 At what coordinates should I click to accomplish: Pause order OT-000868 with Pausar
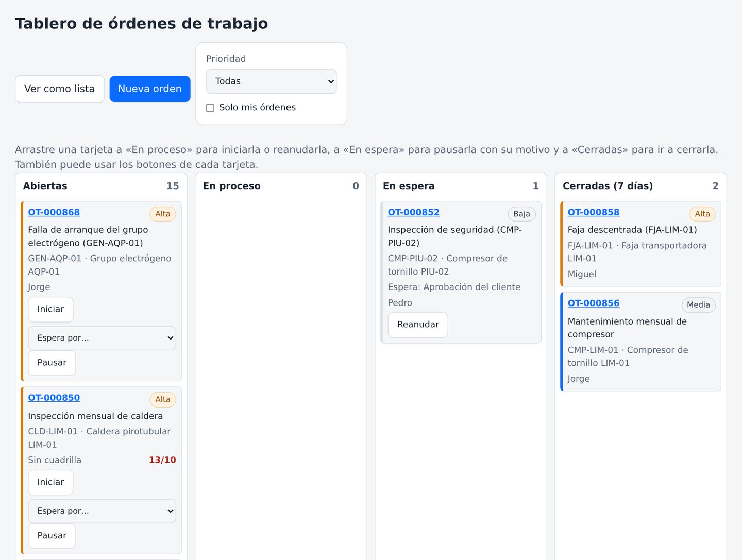pyautogui.click(x=52, y=363)
